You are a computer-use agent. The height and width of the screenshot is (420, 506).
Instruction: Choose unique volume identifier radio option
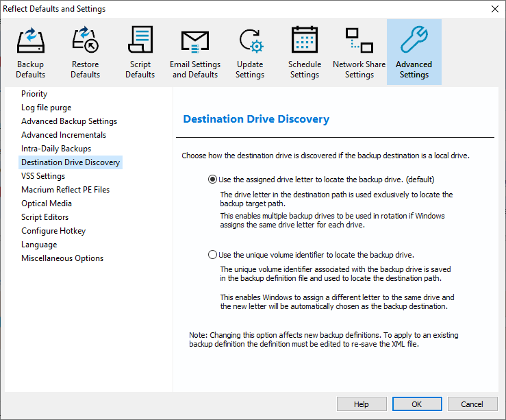pyautogui.click(x=213, y=255)
